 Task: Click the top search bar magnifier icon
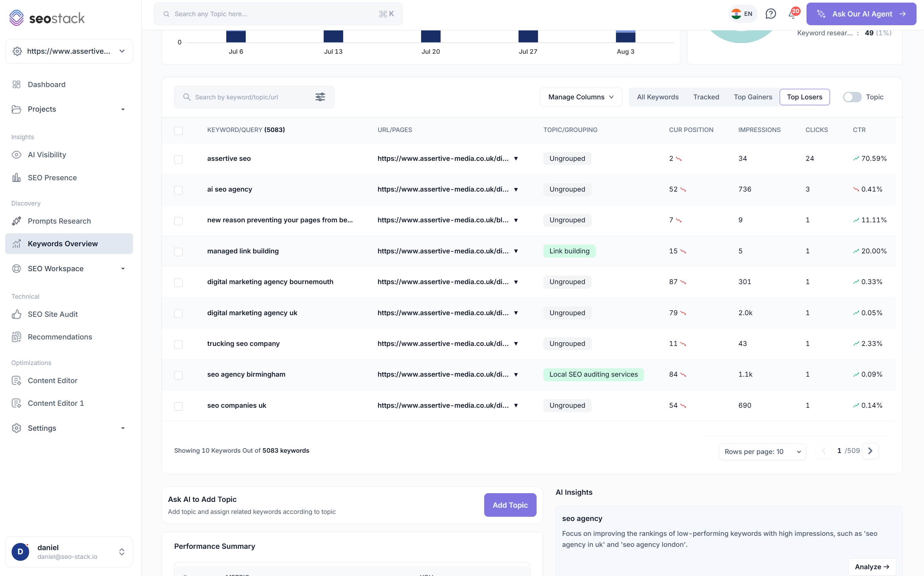166,14
